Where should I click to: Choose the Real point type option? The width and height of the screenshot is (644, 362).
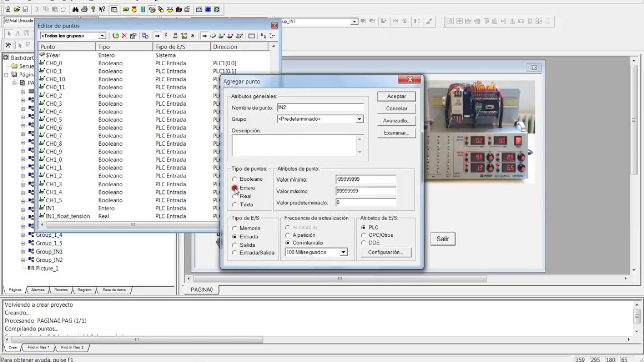(235, 196)
